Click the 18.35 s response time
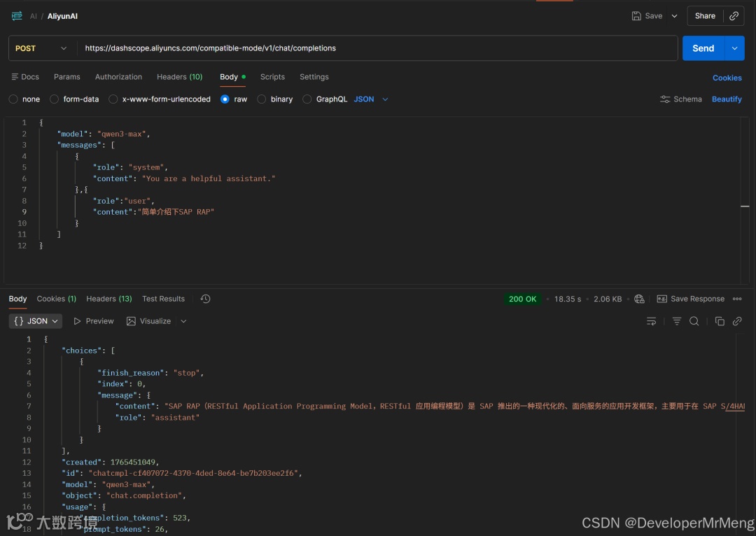This screenshot has width=756, height=536. 568,299
